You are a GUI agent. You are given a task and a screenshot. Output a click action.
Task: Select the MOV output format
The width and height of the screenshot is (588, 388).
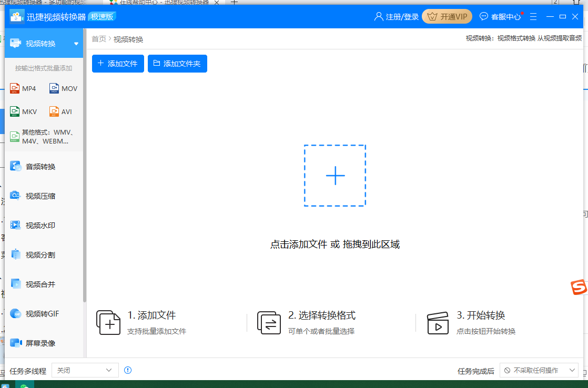pyautogui.click(x=63, y=88)
